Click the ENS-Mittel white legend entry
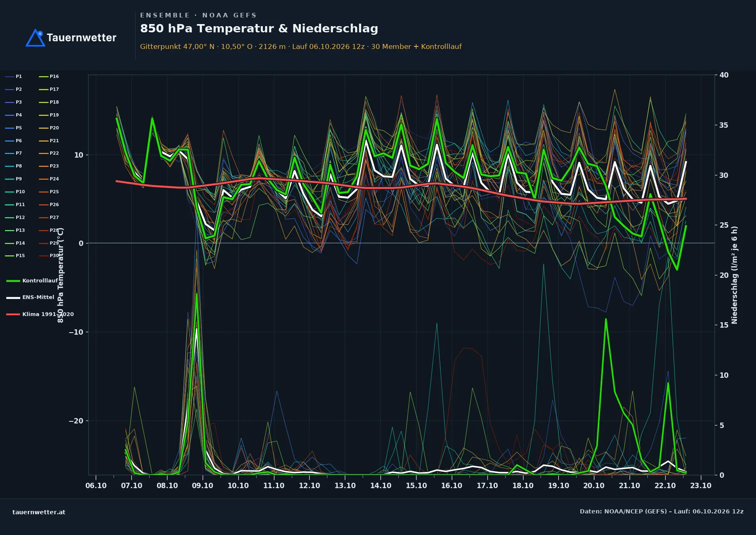 point(30,297)
